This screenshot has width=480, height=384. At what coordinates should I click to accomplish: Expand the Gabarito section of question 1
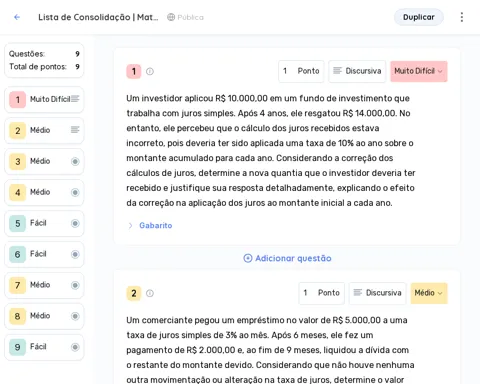[150, 226]
